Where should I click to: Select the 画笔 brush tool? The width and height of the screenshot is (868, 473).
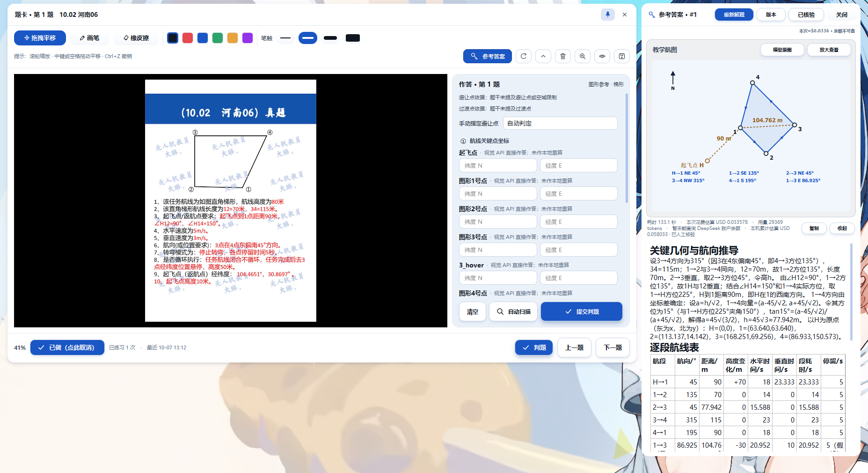tap(89, 38)
